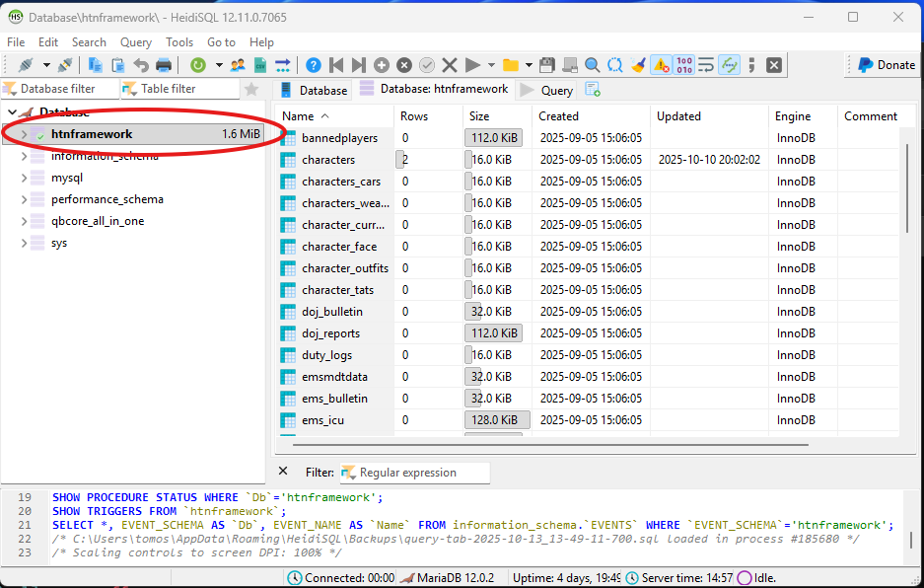Click the new query tab icon
This screenshot has height=588, width=924.
593,90
